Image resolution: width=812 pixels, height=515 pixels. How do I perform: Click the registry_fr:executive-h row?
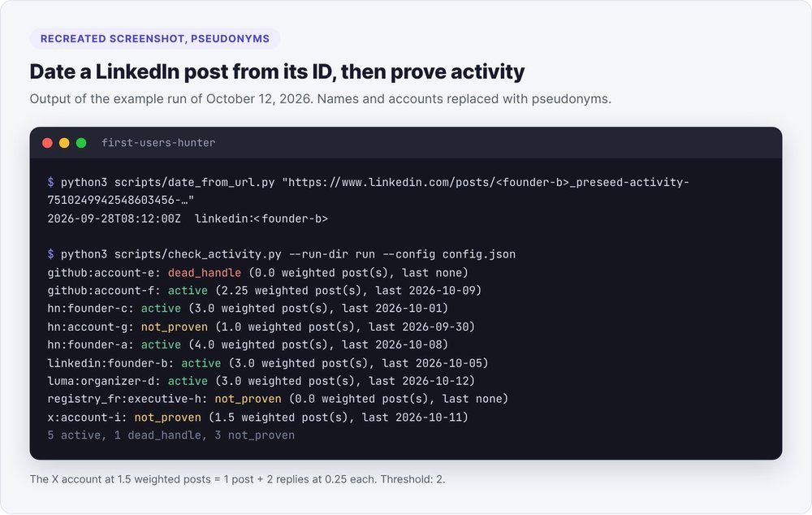[x=278, y=399]
